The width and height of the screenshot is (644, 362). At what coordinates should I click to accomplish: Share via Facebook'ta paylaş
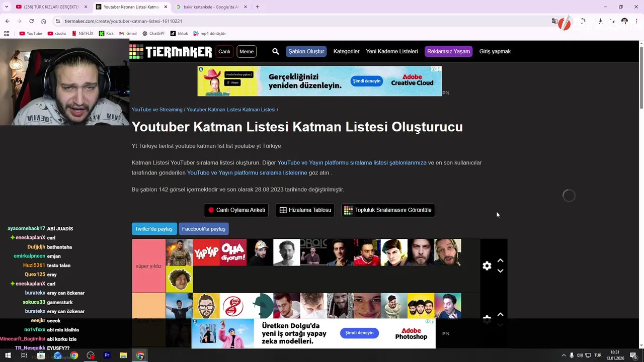203,229
